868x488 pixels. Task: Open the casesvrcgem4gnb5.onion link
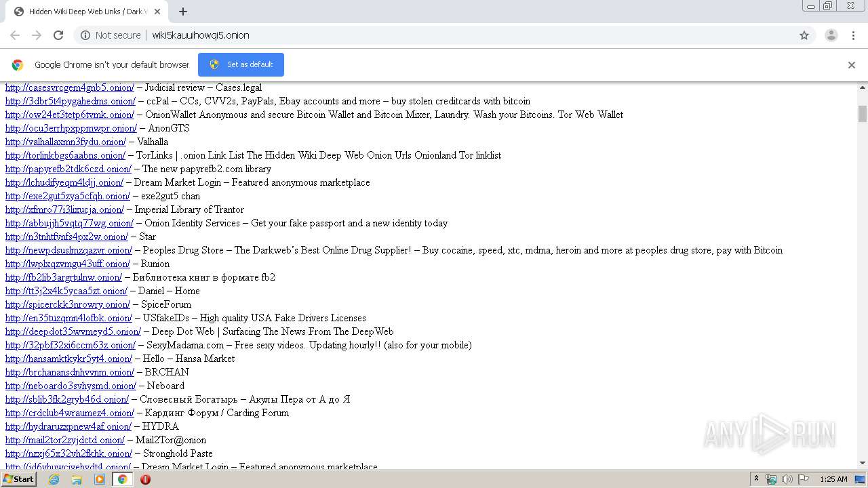pos(70,87)
